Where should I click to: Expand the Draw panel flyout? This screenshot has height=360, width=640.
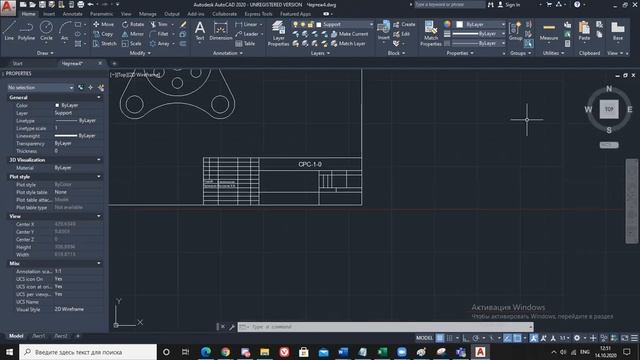(45, 53)
